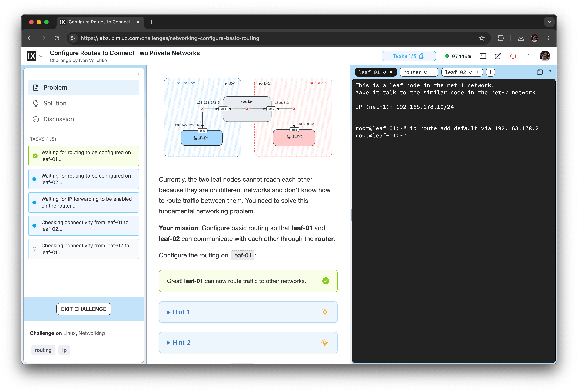The height and width of the screenshot is (392, 578).
Task: Click the open-in-new-window icon in header
Action: pyautogui.click(x=498, y=56)
